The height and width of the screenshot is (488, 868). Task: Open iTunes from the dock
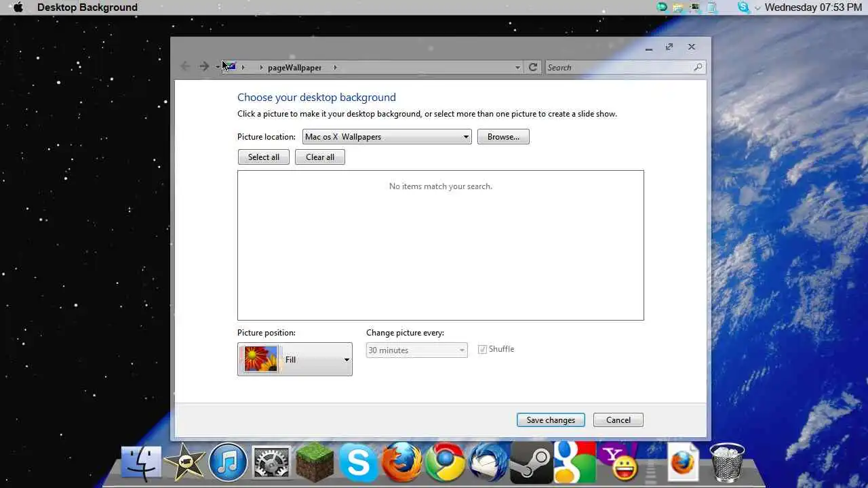tap(228, 462)
